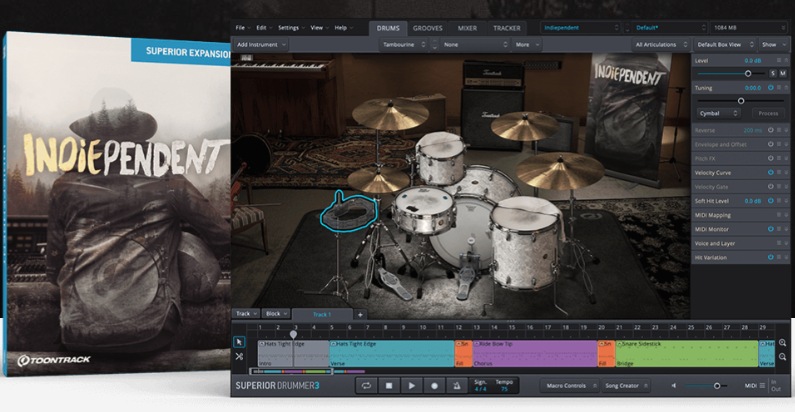Open the Settings menu
Screen dimensions: 795x412
pos(291,28)
